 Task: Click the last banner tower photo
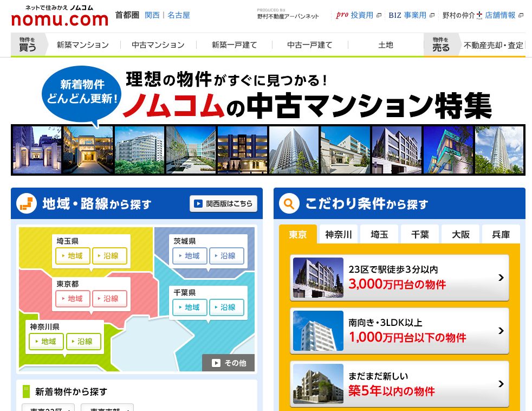tap(499, 150)
